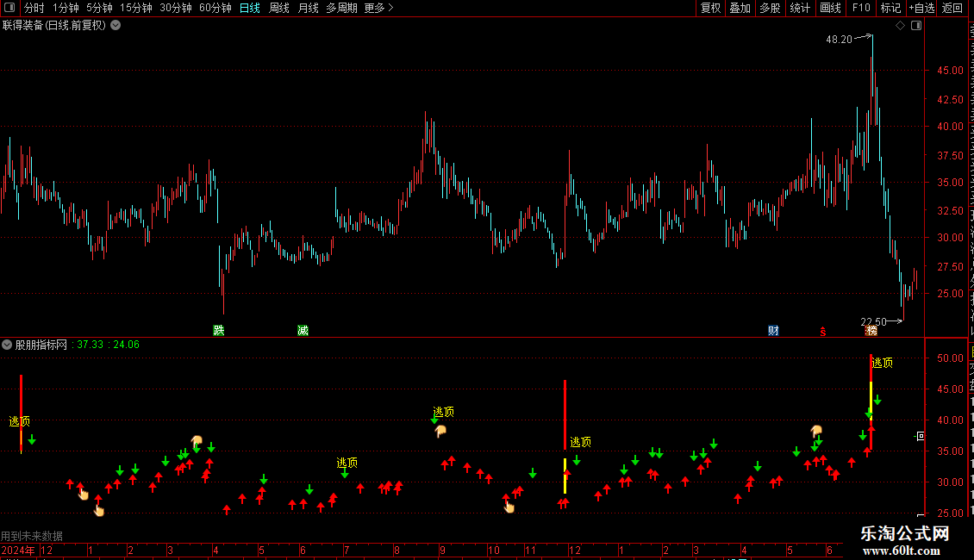
Task: Click the diamond icon above the chart
Action: (x=900, y=26)
